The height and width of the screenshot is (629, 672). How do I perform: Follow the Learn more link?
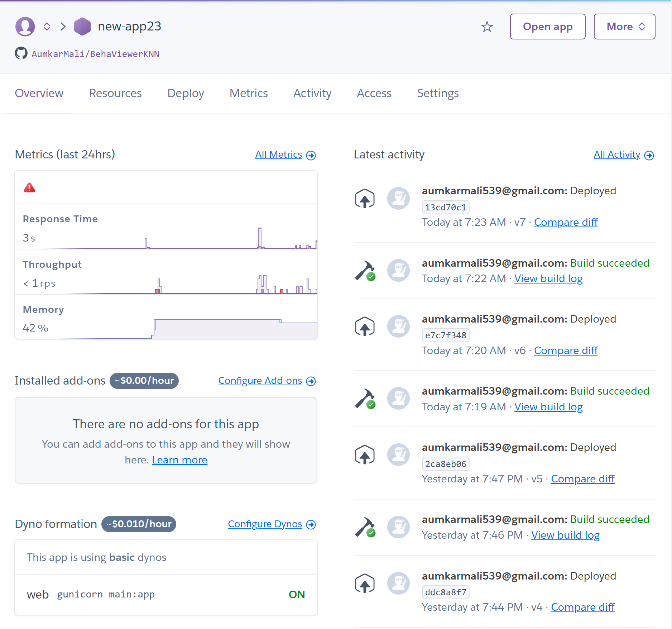[x=179, y=460]
